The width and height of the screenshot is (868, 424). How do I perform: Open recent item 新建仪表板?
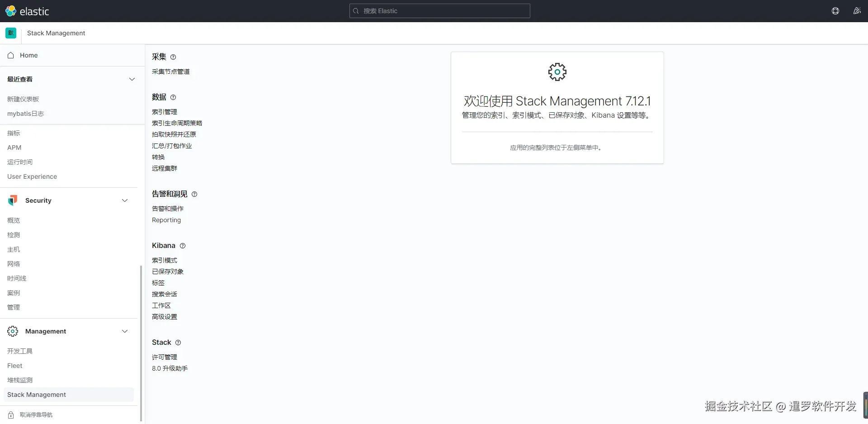[23, 99]
